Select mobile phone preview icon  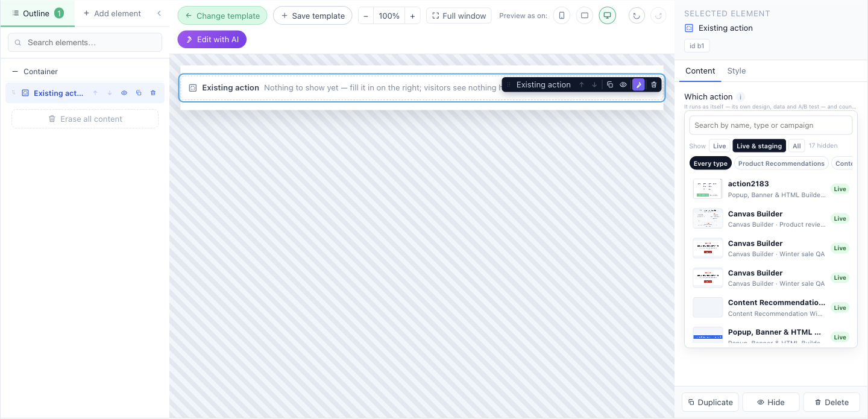(562, 16)
